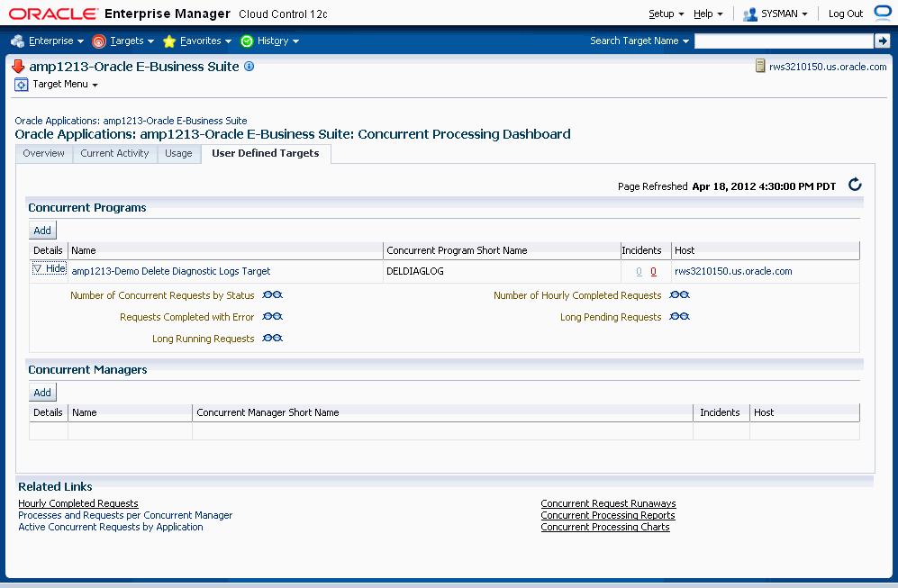Open the SYSMAN user dropdown
The image size is (898, 588).
(784, 14)
